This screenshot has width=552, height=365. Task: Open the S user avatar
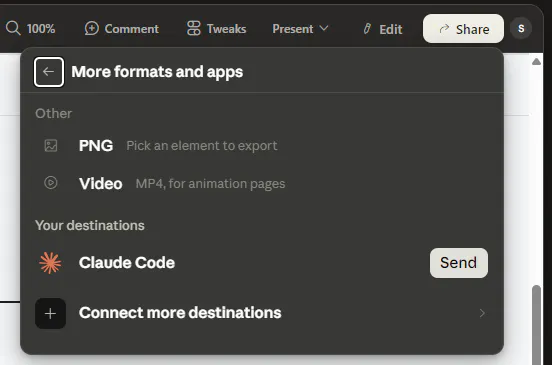tap(521, 28)
